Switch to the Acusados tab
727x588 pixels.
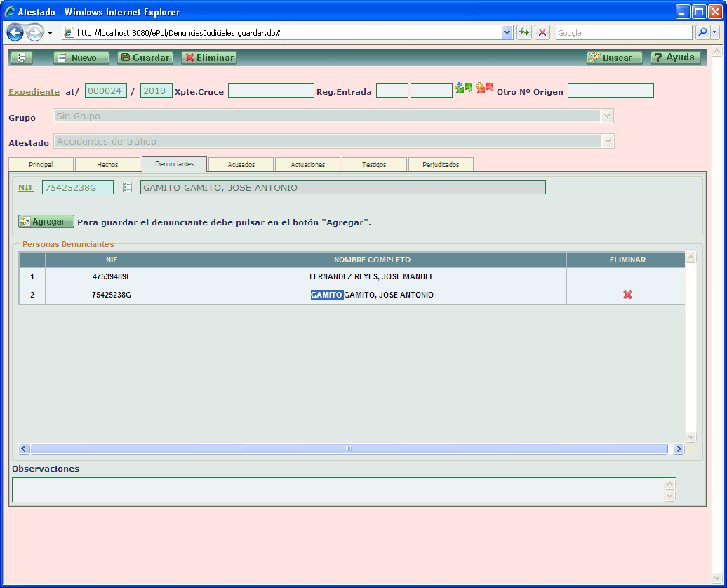(x=241, y=164)
